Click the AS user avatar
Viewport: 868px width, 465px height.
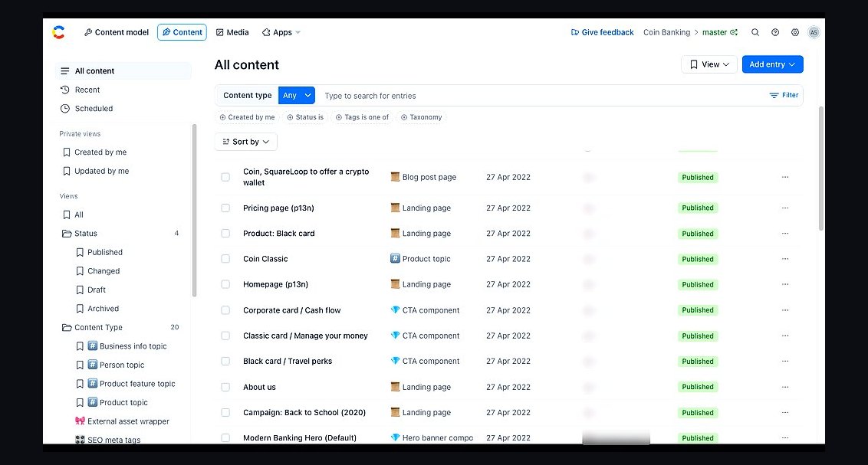click(814, 33)
